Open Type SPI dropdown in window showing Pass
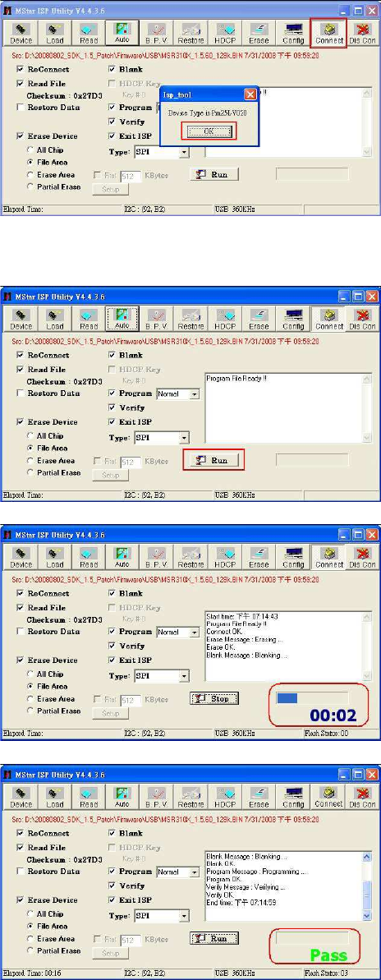 (x=184, y=916)
